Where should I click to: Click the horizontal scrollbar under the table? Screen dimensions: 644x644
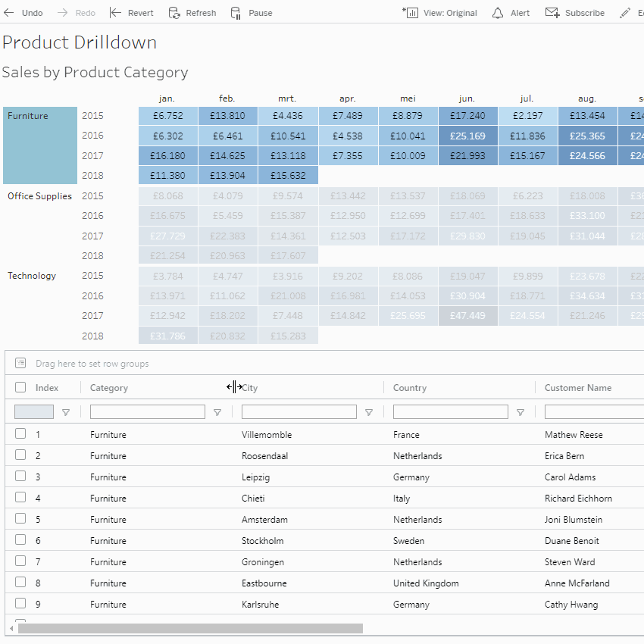coord(189,628)
